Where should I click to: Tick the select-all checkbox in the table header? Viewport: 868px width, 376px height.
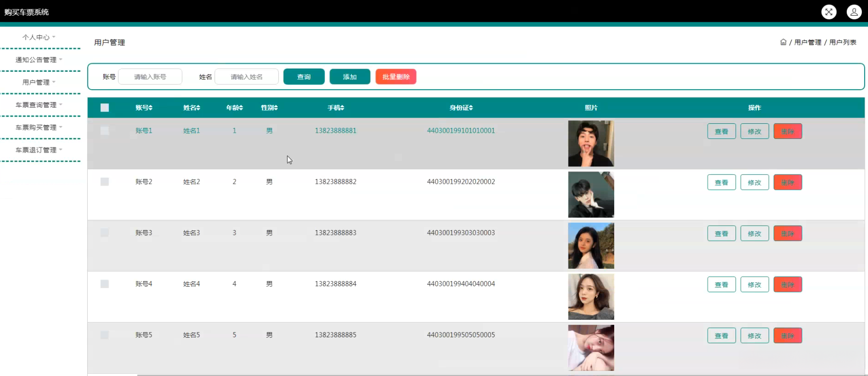[105, 108]
